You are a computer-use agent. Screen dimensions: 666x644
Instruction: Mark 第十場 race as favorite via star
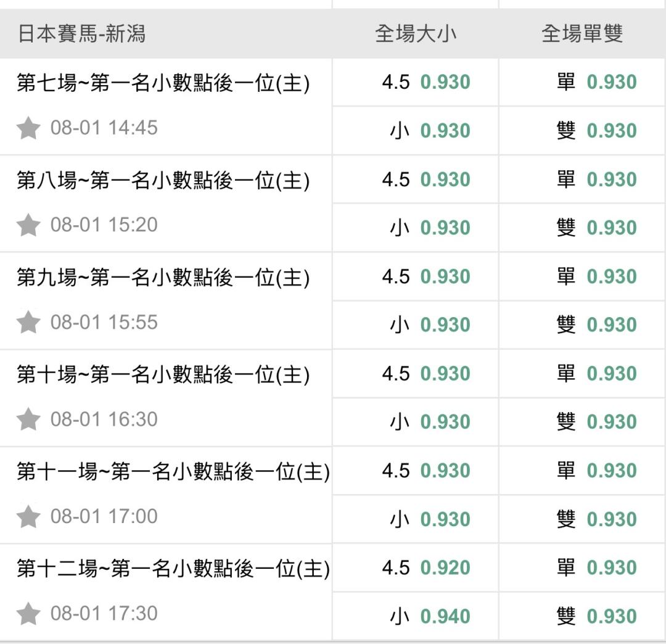click(28, 419)
